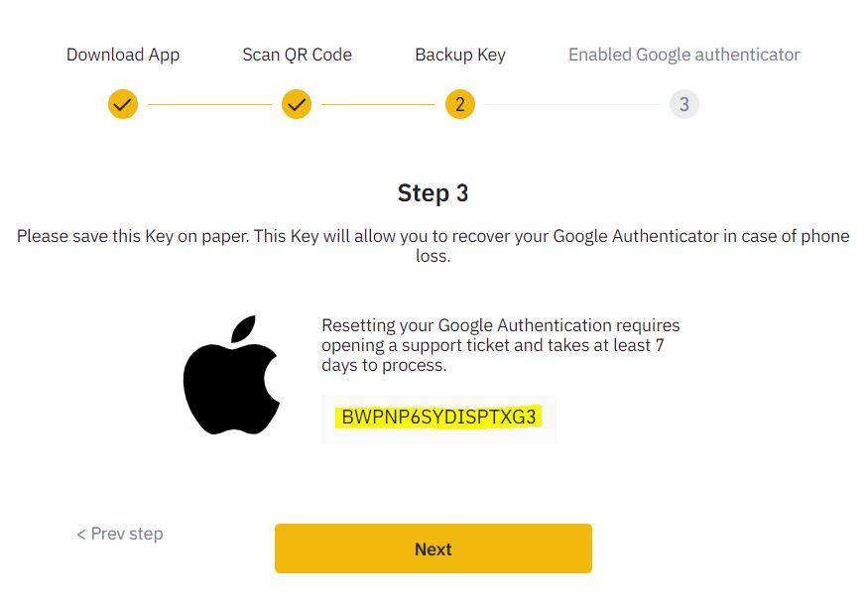Click the Scan QR Code completed checkmark icon
Viewport: 868px width, 602px height.
tap(297, 104)
